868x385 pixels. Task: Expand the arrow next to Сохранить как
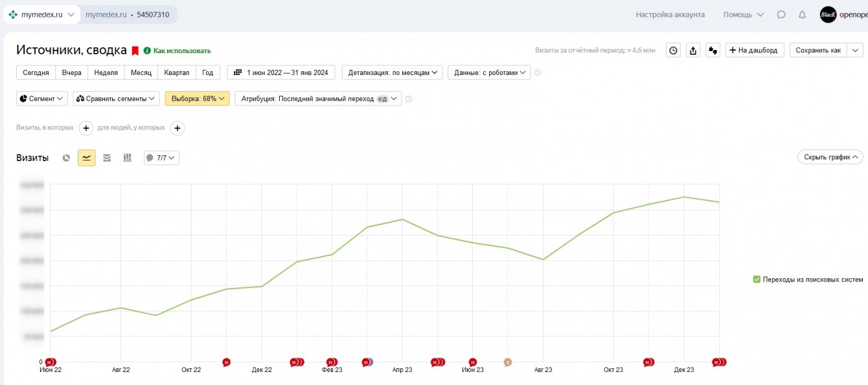pyautogui.click(x=855, y=50)
